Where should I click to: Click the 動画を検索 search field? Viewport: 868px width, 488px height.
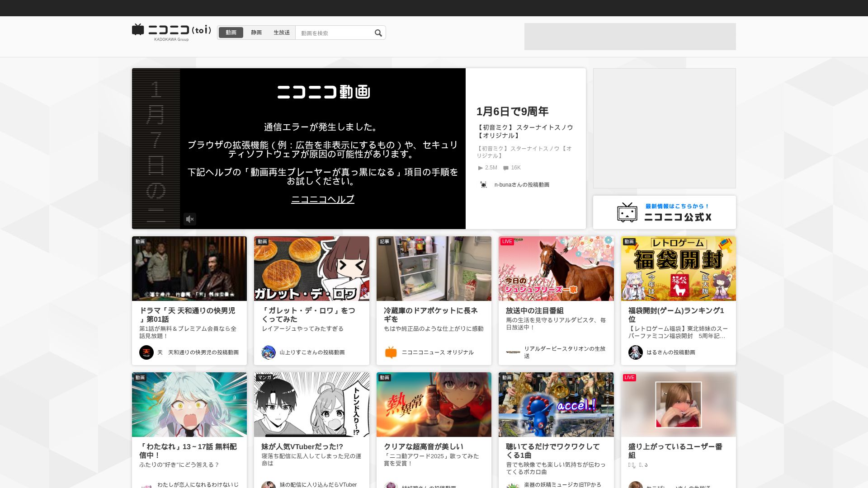pyautogui.click(x=335, y=33)
